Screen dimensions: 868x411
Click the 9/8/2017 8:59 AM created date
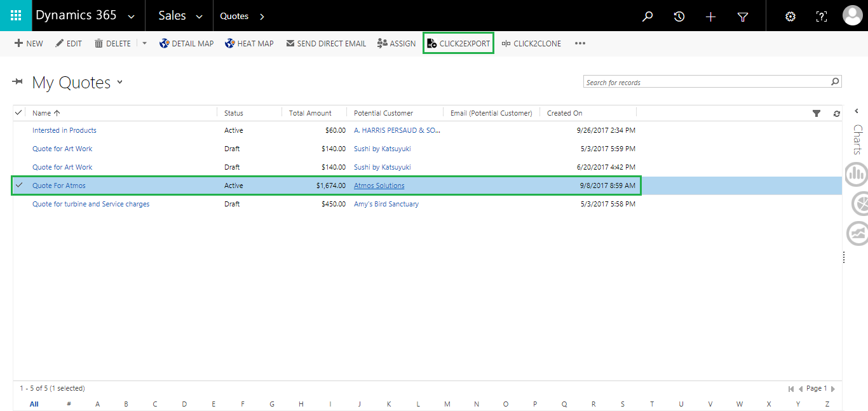click(607, 185)
